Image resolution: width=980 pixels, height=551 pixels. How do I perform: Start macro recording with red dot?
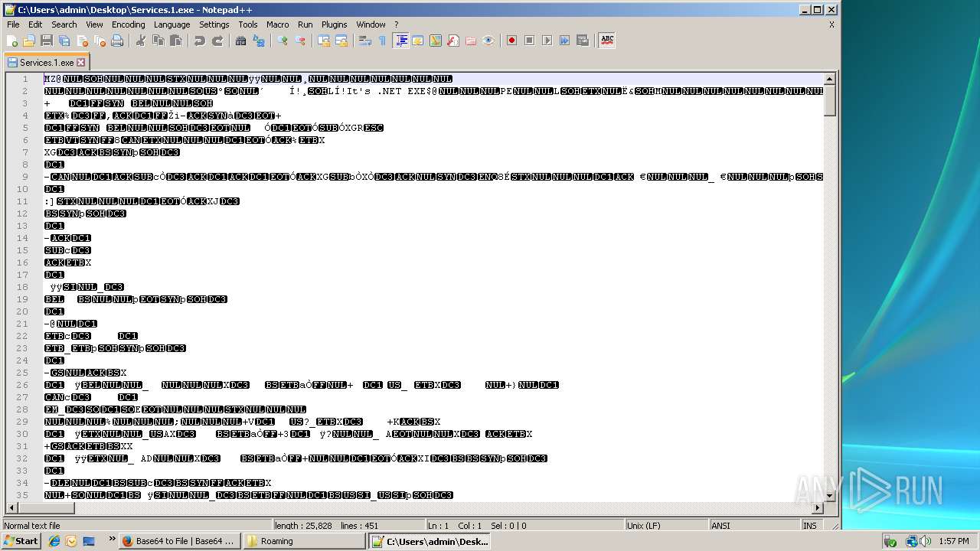[512, 41]
